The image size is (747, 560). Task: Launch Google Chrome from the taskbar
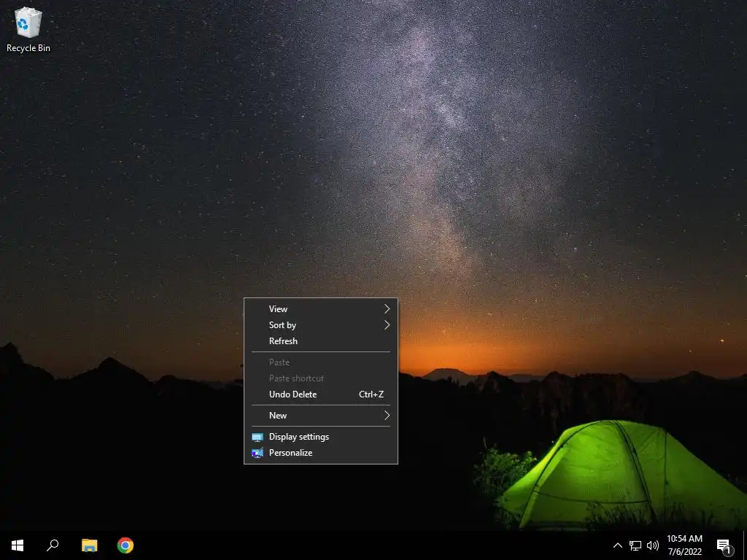coord(125,545)
